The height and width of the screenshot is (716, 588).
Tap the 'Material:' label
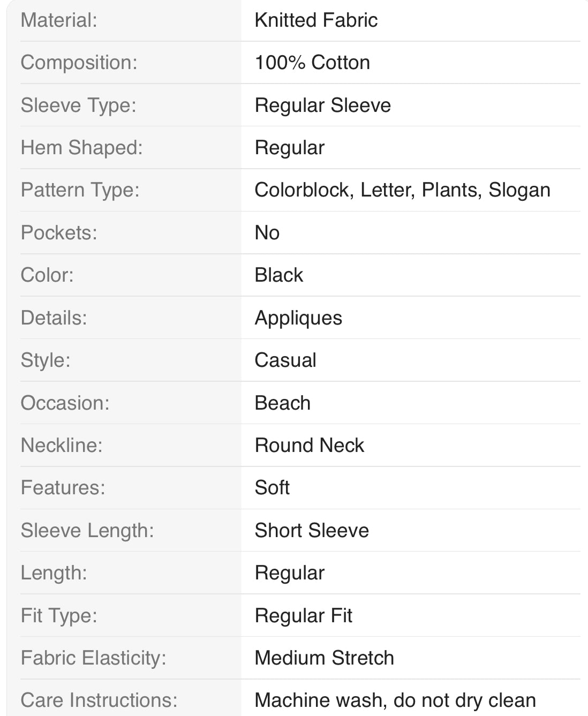(59, 20)
